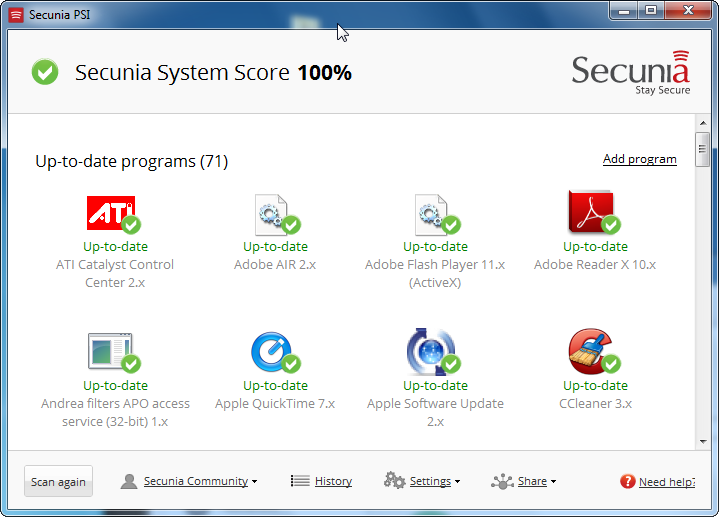Open the CCleaner 3.x icon
This screenshot has width=719, height=517.
[594, 351]
